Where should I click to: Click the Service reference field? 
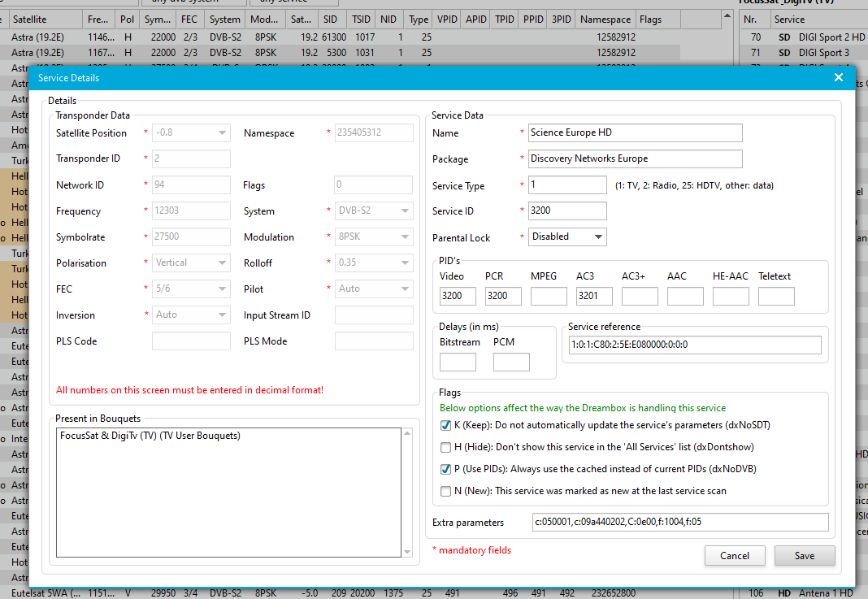click(695, 345)
